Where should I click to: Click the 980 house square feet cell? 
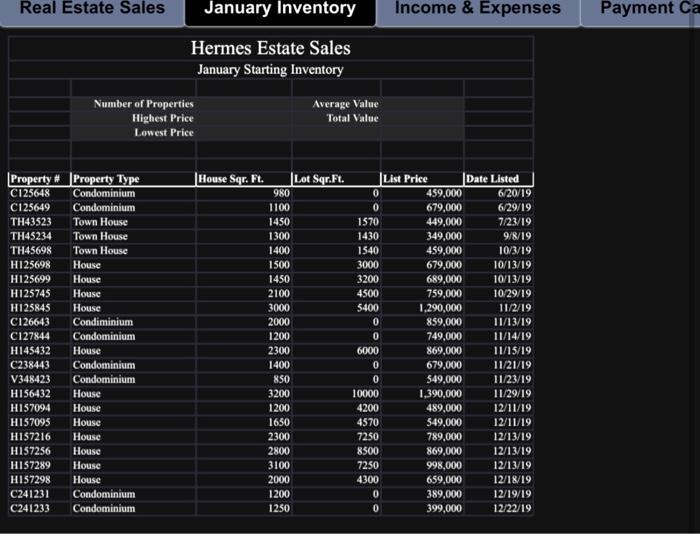tap(244, 193)
